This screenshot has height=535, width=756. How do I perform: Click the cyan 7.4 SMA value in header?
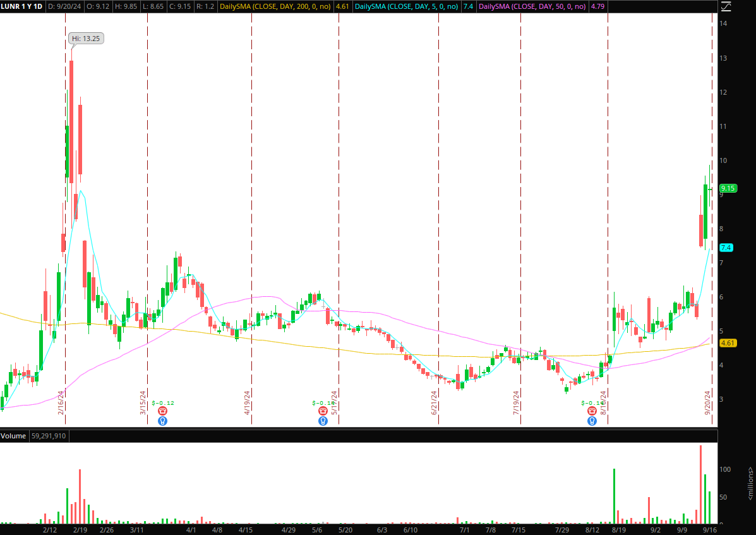tap(468, 6)
